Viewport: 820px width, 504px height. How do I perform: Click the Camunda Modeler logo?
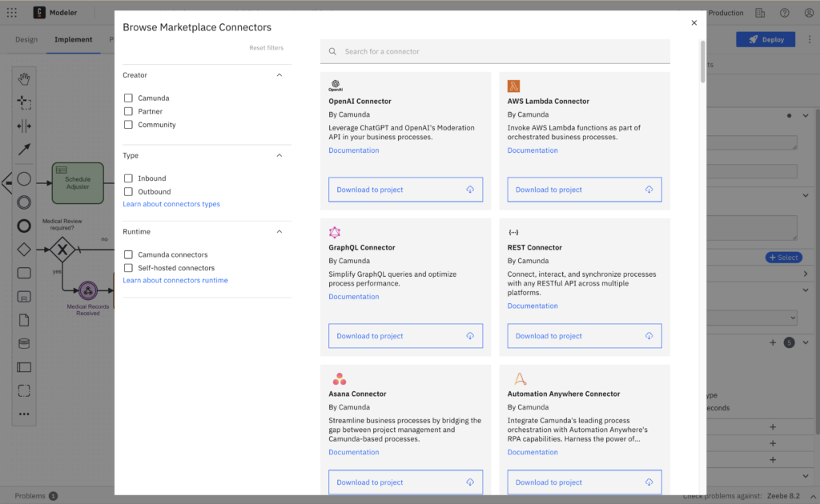pos(39,13)
